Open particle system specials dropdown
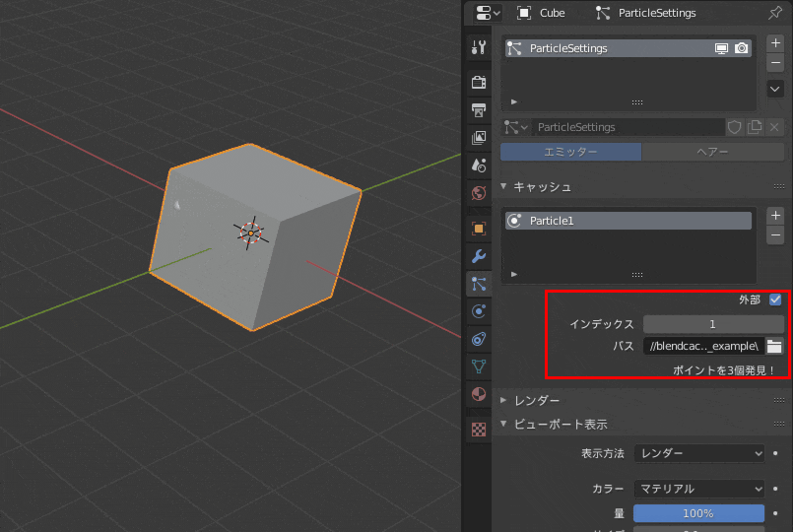This screenshot has height=532, width=793. [775, 89]
